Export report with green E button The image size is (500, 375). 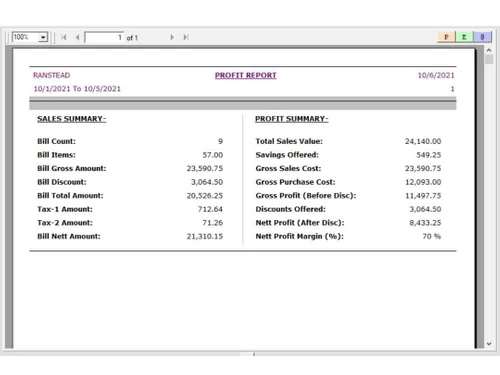[x=464, y=37]
